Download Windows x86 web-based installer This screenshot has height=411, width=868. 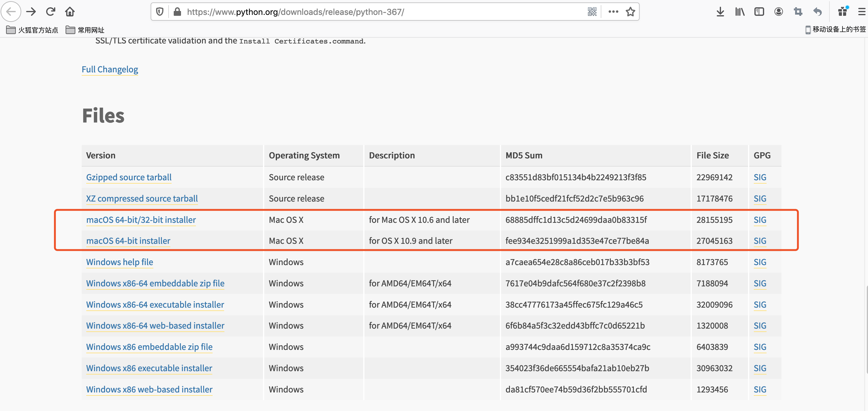pyautogui.click(x=149, y=389)
